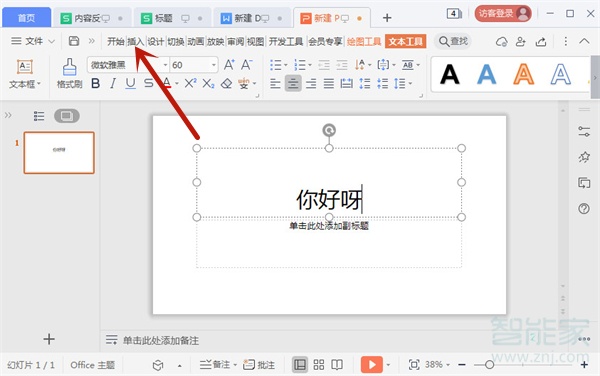Select slide 1 thumbnail
Image resolution: width=600 pixels, height=376 pixels.
(59, 153)
